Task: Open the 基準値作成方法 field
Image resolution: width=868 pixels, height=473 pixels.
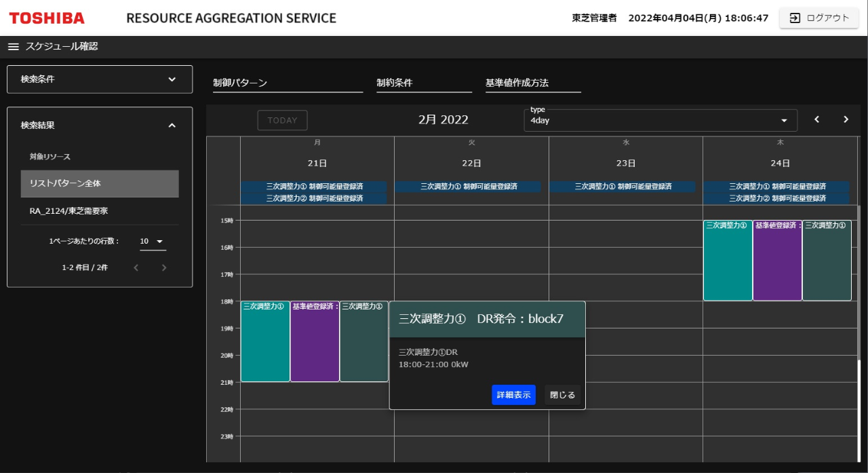Action: 534,83
